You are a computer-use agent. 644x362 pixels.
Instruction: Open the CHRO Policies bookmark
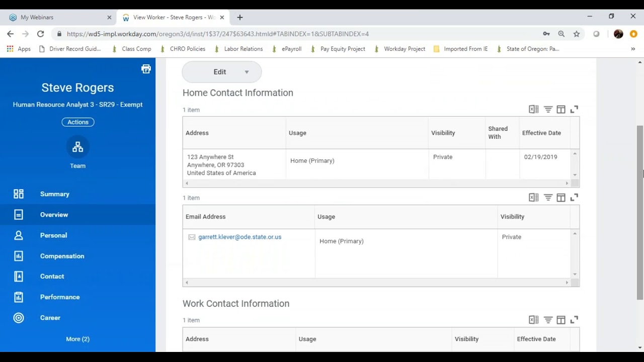183,49
